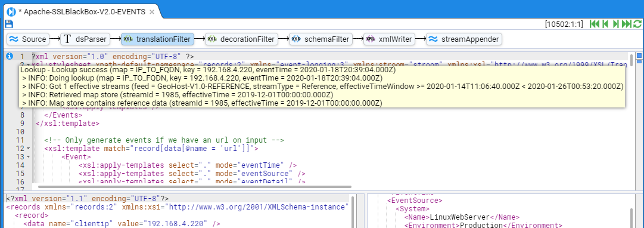The width and height of the screenshot is (644, 228).
Task: Open the schemaFilter pipeline element
Action: (321, 39)
